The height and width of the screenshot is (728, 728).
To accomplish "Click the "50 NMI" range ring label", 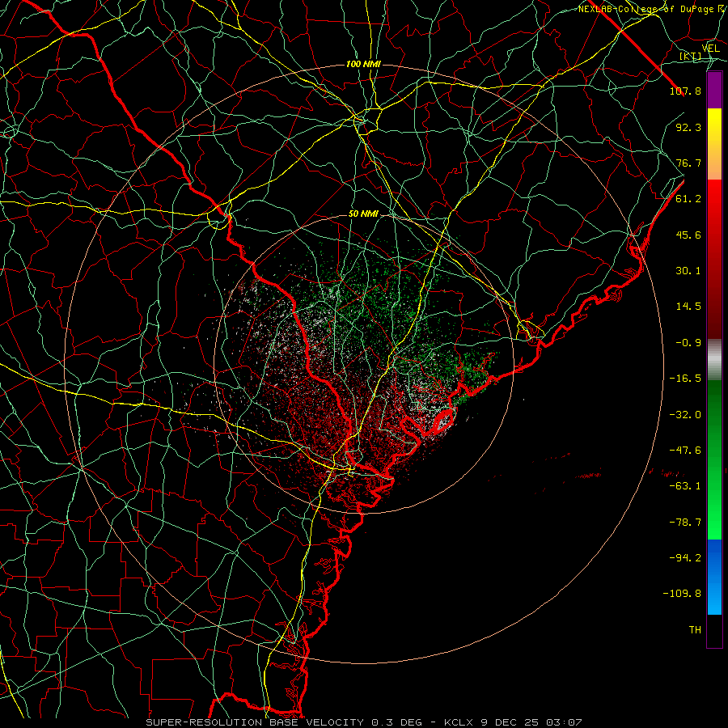I will 363,214.
